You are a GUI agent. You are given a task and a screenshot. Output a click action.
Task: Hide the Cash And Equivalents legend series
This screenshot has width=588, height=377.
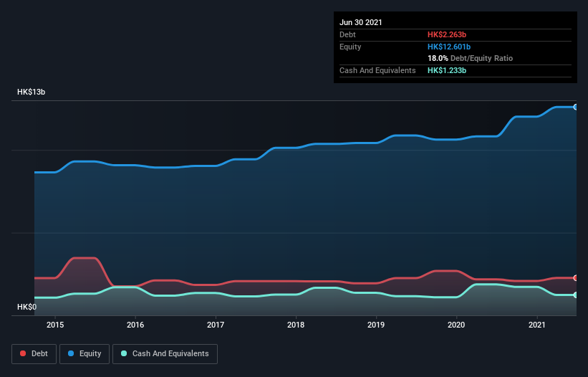[165, 353]
